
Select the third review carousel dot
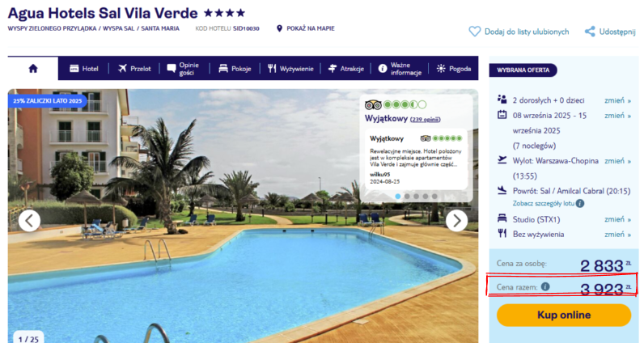[416, 197]
